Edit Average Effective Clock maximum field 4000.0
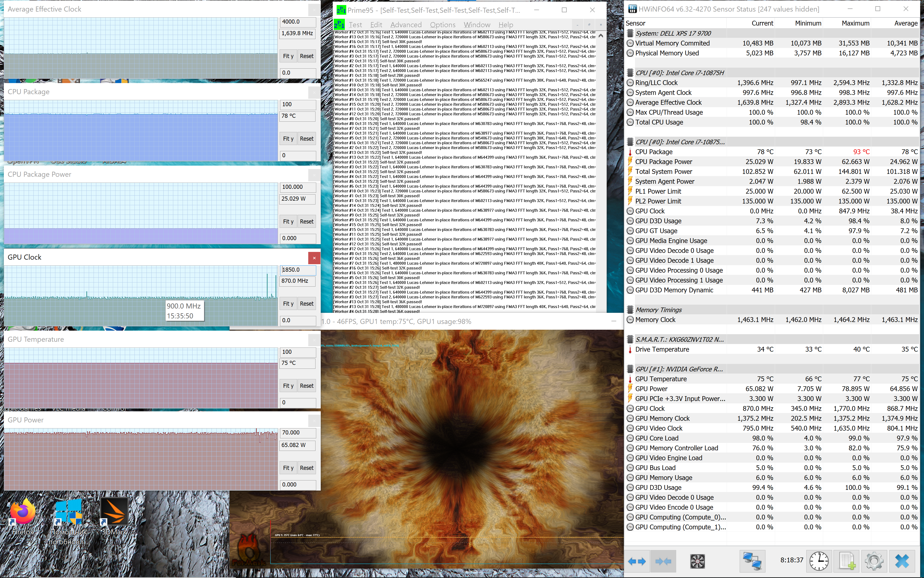Screen dimensions: 924x578 click(x=298, y=22)
